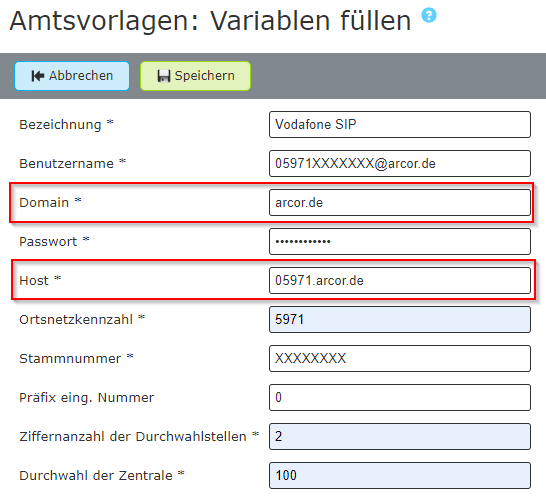
Task: Save with the Speichern button
Action: click(x=195, y=76)
